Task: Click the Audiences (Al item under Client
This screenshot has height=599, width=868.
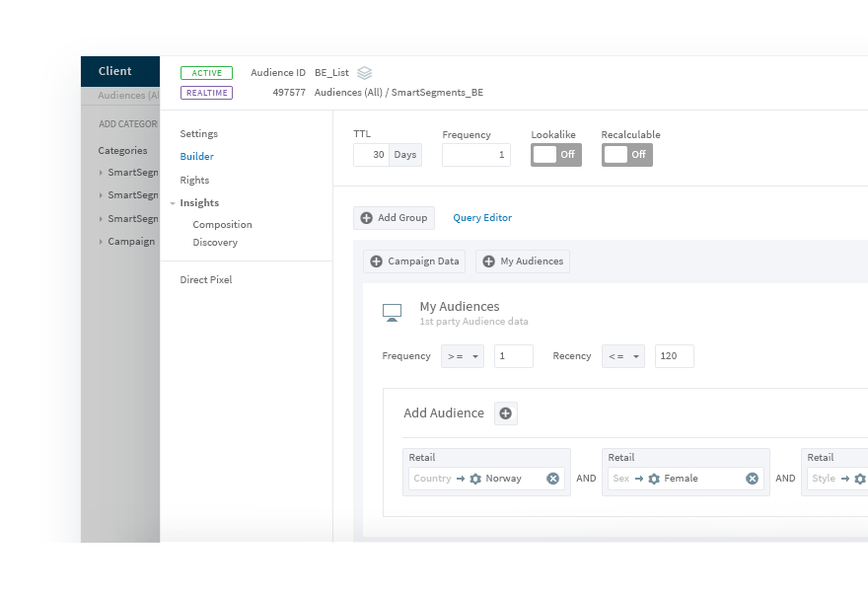Action: pos(128,95)
